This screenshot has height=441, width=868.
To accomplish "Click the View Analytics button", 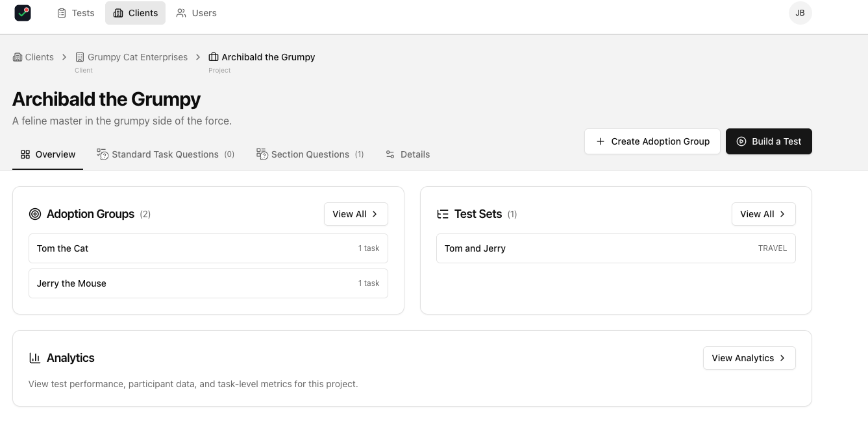I will point(749,358).
